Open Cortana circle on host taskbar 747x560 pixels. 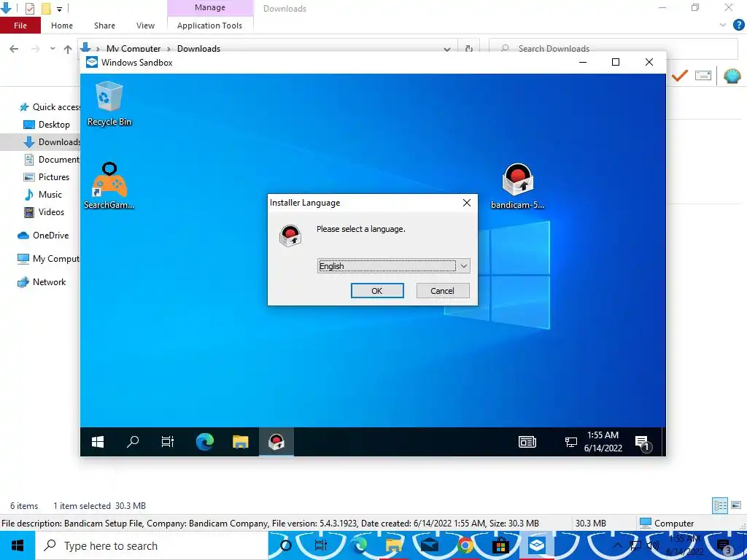[x=286, y=545]
